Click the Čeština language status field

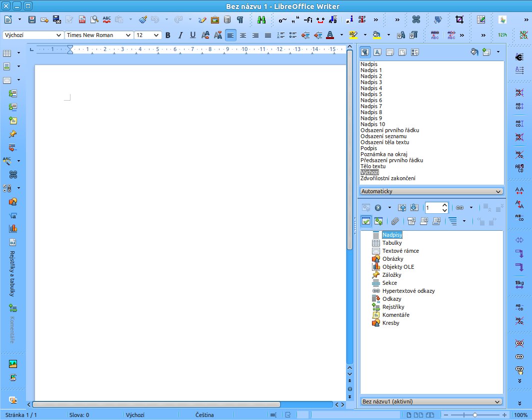coord(204,415)
